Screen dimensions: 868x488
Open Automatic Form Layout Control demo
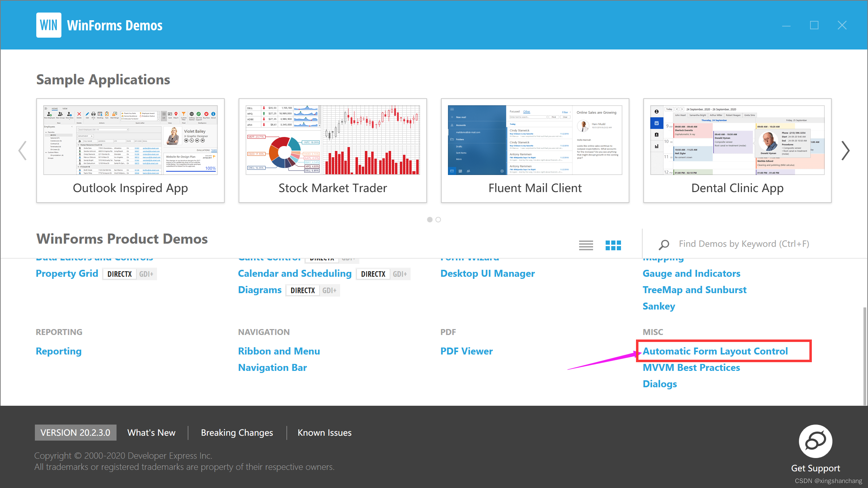[715, 351]
